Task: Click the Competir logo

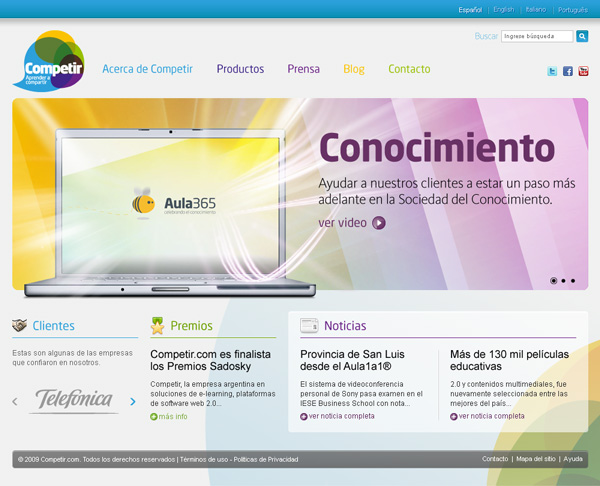Action: tap(49, 61)
